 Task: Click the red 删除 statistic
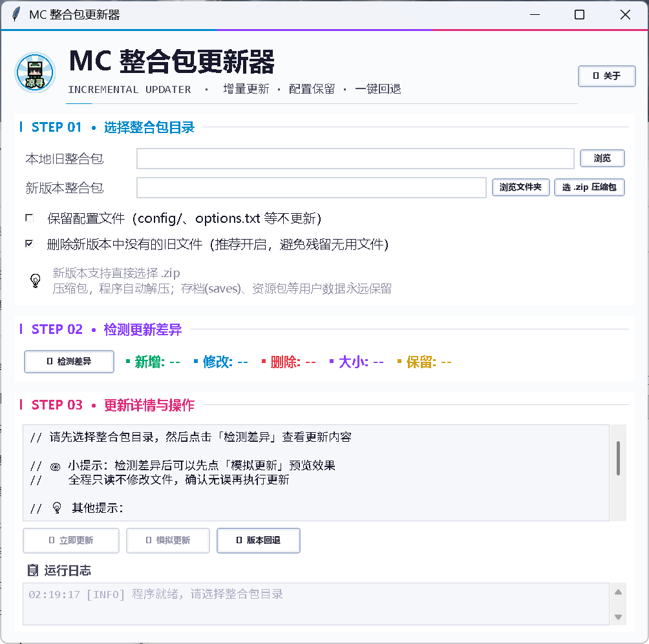coord(288,362)
